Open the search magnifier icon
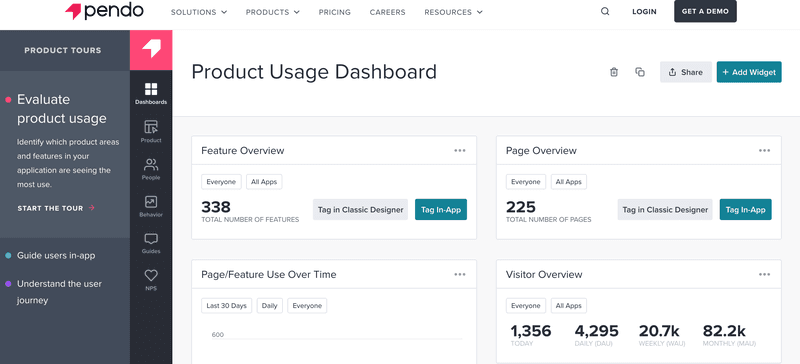The image size is (800, 364). pyautogui.click(x=605, y=12)
